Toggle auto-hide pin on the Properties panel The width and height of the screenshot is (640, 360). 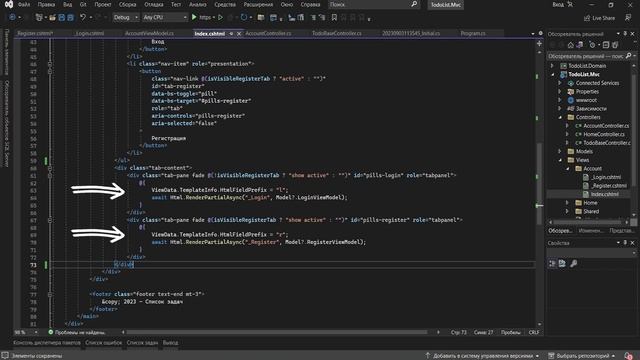[x=625, y=243]
